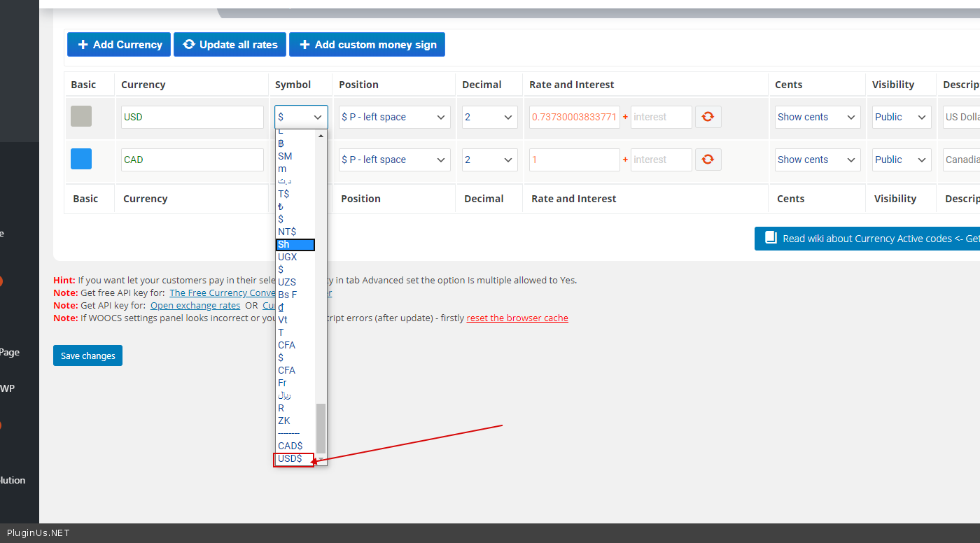Open CAD Visibility dropdown
Screen dimensions: 980x543
901,160
